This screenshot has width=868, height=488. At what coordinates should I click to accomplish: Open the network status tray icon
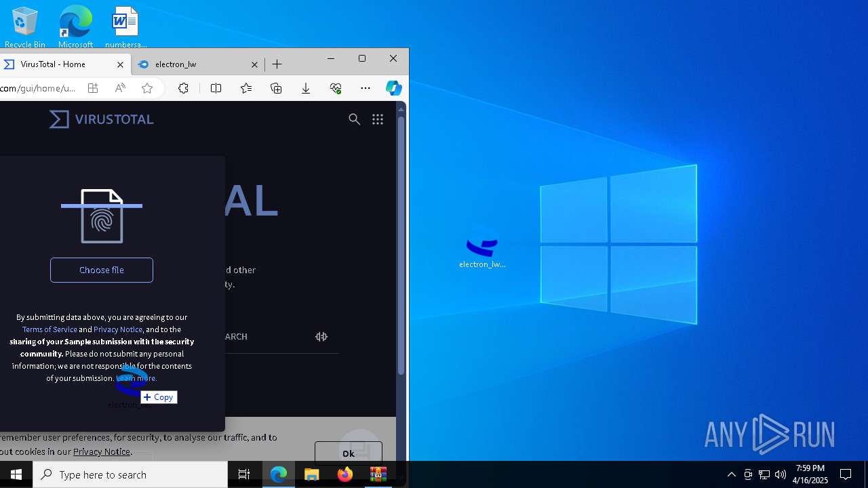[x=764, y=474]
